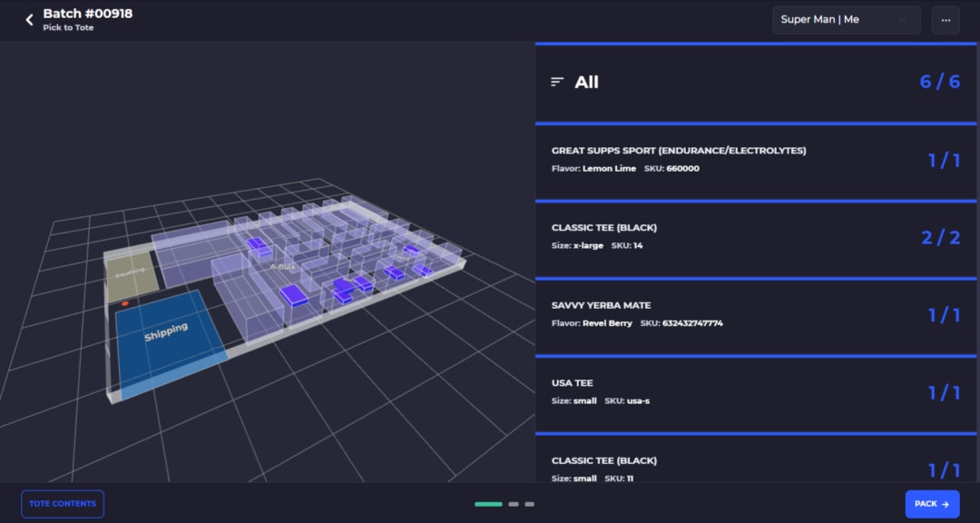Switch to the third page indicator dot
The width and height of the screenshot is (980, 523).
pyautogui.click(x=529, y=504)
